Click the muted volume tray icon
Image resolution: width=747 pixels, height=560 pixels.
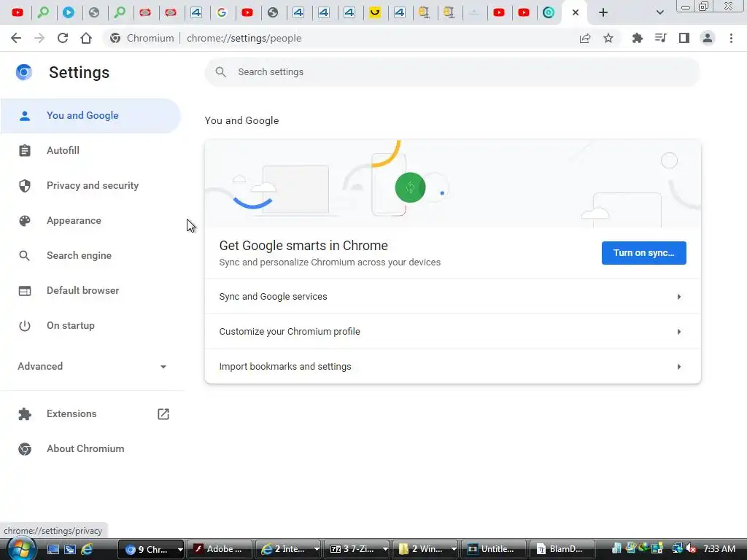coord(692,549)
